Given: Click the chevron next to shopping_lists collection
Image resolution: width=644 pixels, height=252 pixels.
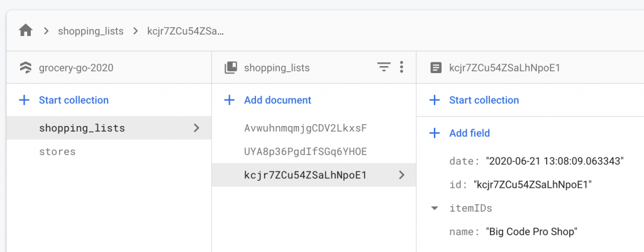Looking at the screenshot, I should (196, 129).
